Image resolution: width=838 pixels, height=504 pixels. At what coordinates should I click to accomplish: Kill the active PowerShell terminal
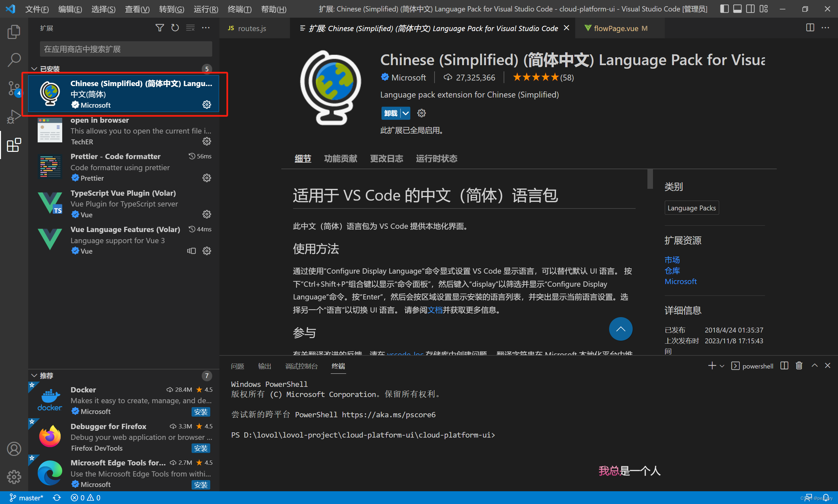(799, 366)
